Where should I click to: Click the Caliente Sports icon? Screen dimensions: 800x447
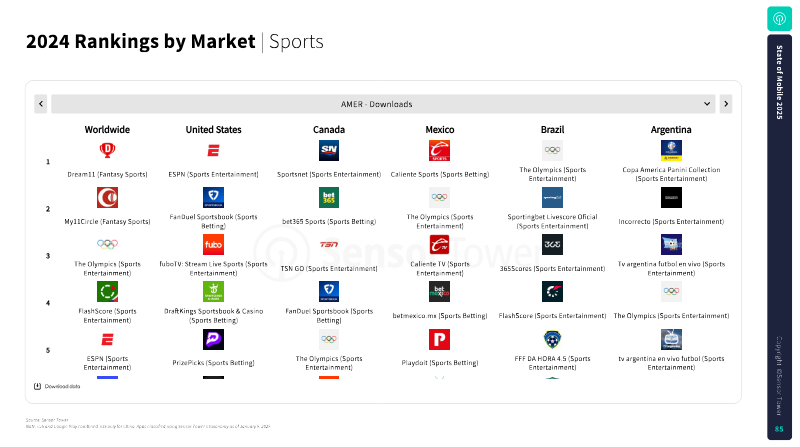439,151
